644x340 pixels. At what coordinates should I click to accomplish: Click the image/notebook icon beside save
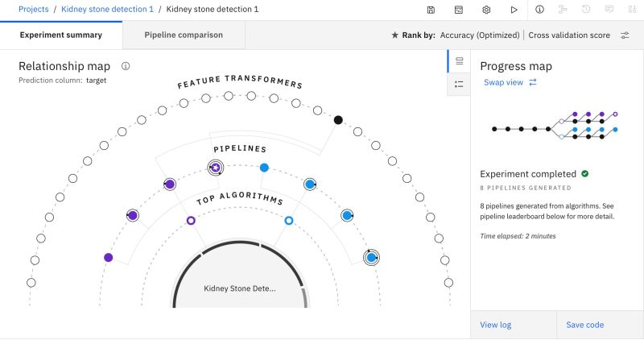click(x=458, y=10)
